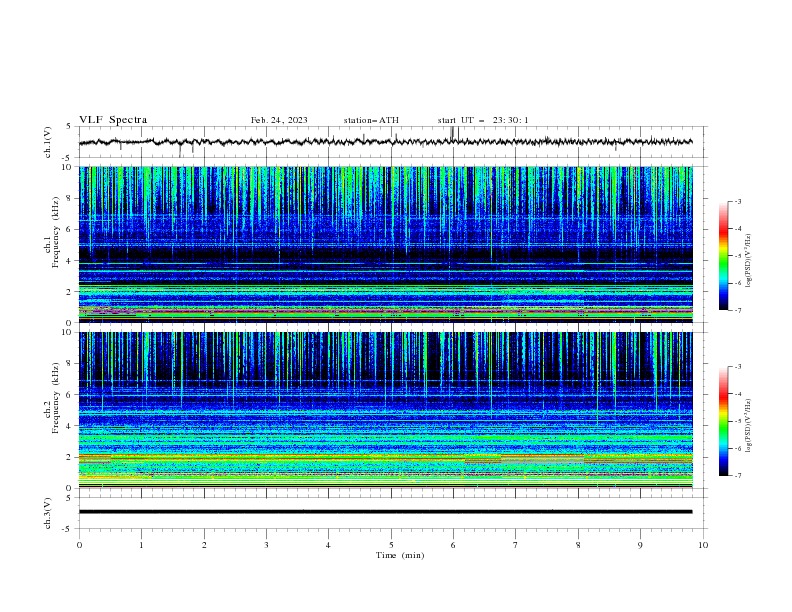Click "-7" on the ch.1 color scale
The width and height of the screenshot is (792, 612).
[x=738, y=310]
